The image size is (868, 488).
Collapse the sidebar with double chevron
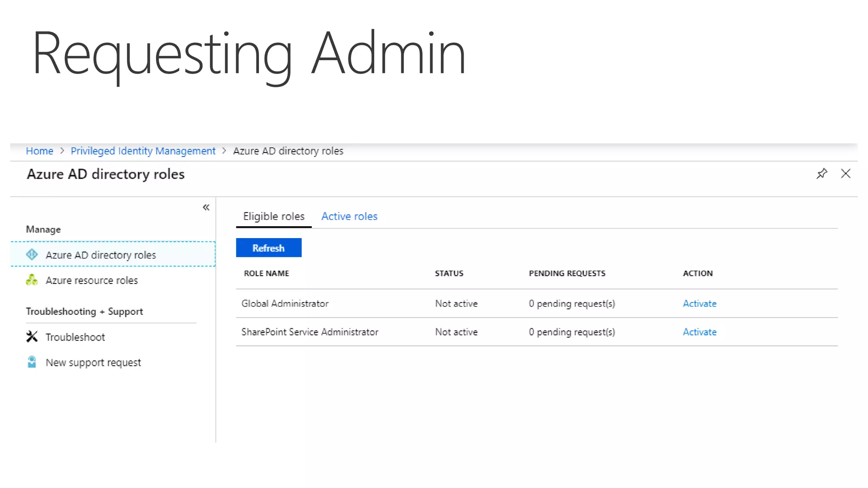pos(206,208)
